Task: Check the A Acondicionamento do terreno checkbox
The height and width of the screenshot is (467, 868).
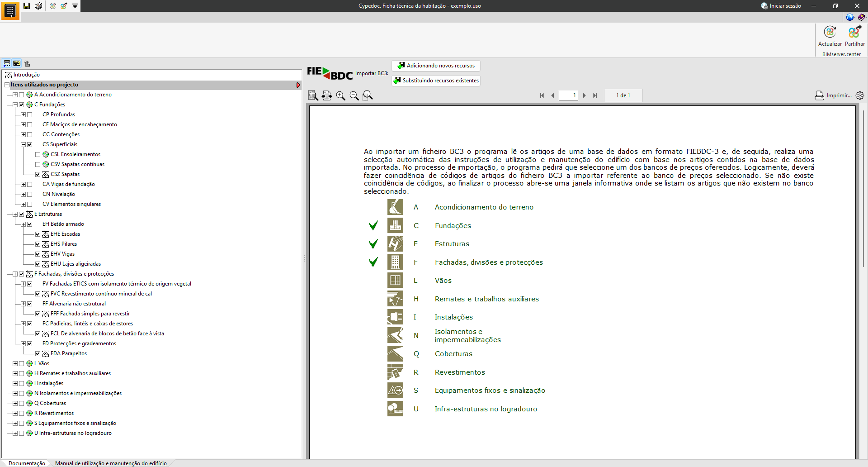Action: click(22, 95)
